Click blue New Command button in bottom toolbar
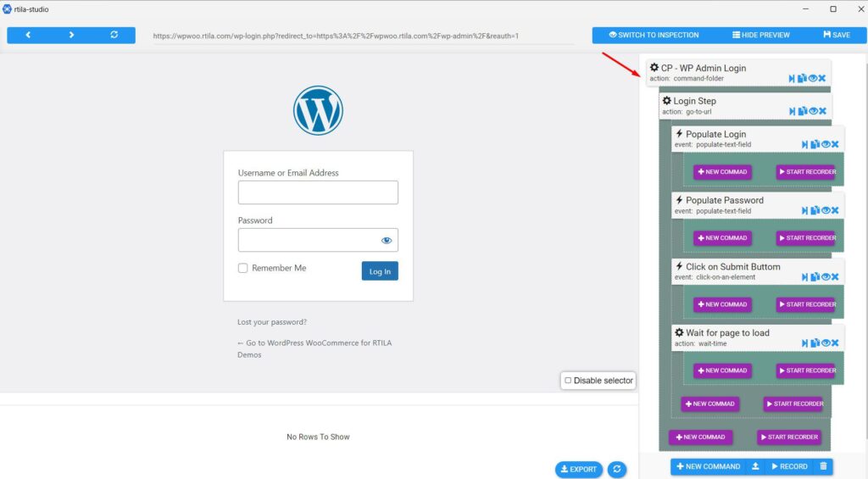The height and width of the screenshot is (479, 868). (x=709, y=466)
